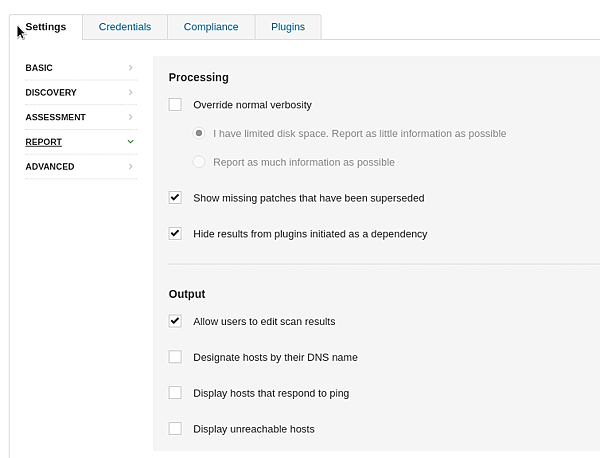Enable Override normal verbosity checkbox
Viewport: 600px width, 458px height.
175,105
